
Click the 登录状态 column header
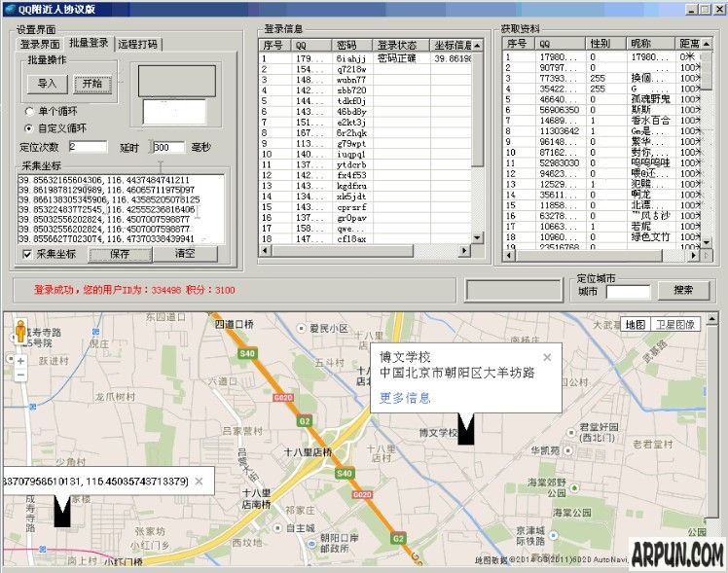(x=401, y=45)
